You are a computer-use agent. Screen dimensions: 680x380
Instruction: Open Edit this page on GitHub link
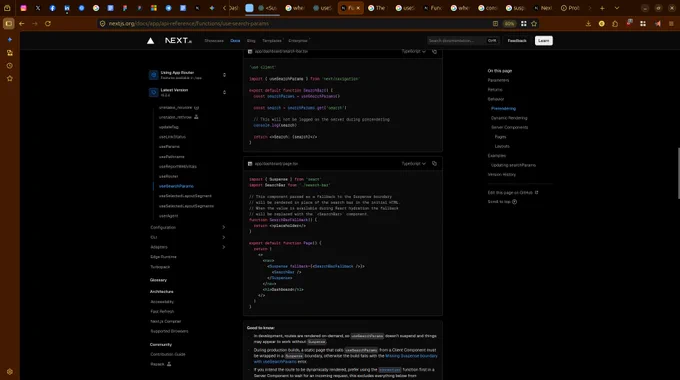[x=513, y=193]
